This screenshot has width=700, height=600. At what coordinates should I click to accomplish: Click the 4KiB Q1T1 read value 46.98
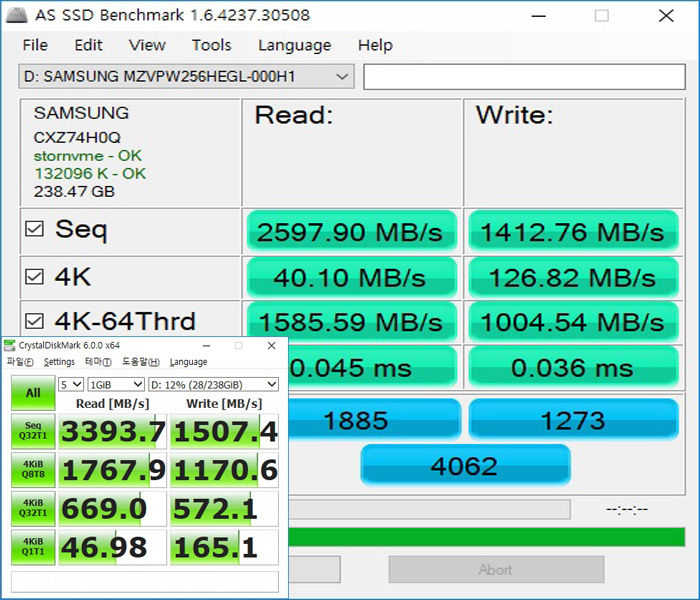pos(112,548)
